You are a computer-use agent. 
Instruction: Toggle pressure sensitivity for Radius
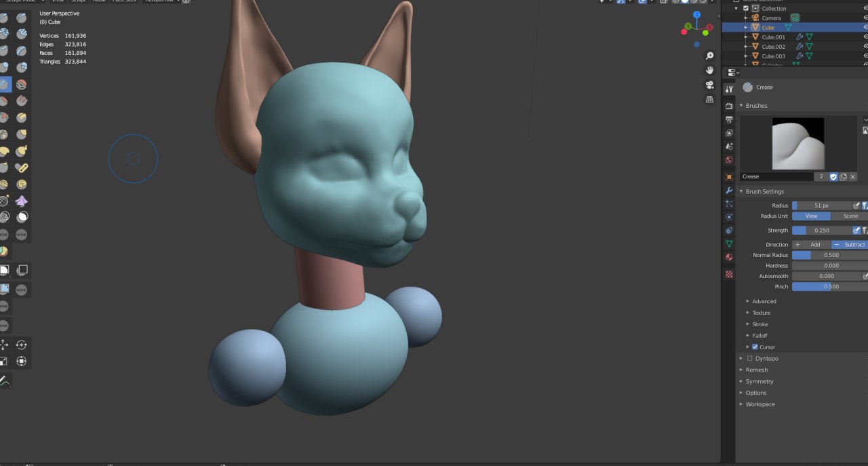tap(856, 205)
